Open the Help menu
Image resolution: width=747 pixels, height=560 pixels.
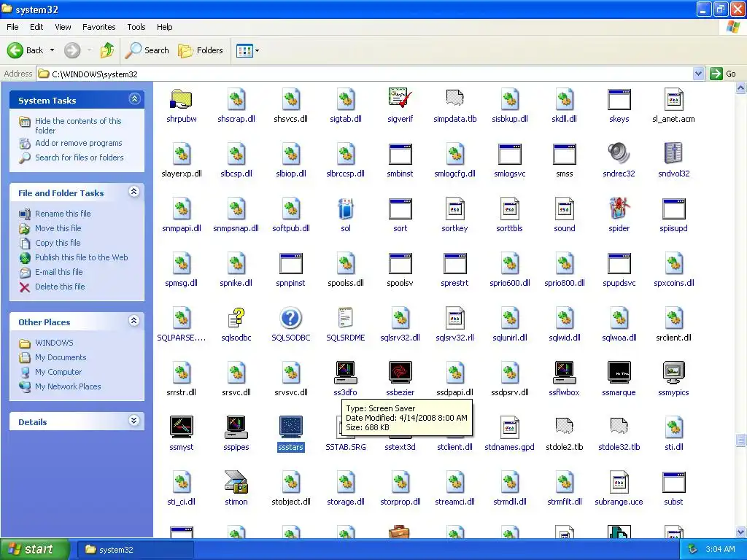[164, 27]
